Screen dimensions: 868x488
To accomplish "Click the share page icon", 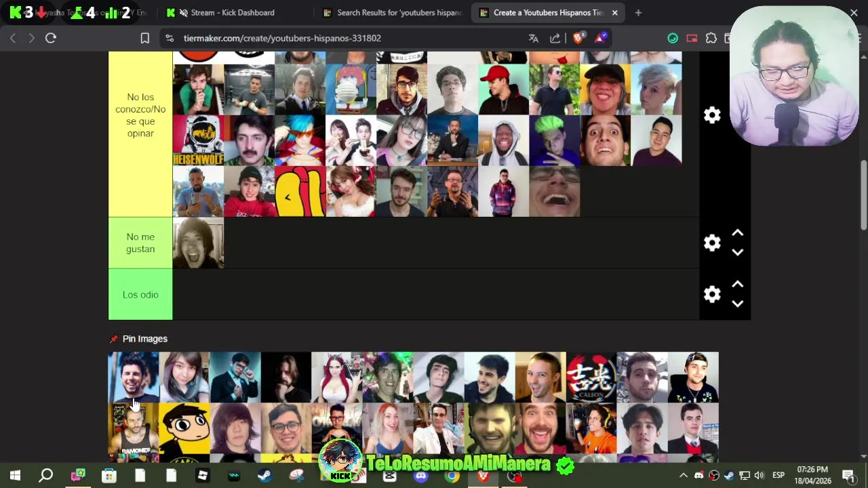I will (555, 39).
